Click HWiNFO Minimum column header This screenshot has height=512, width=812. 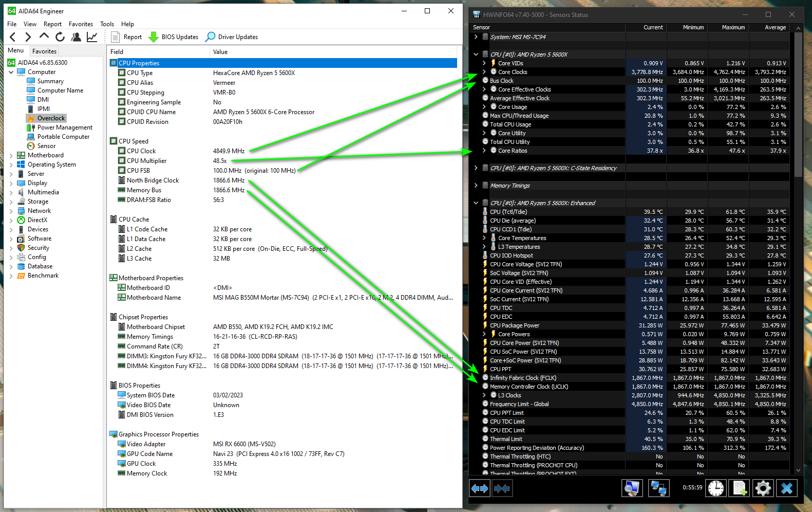[687, 27]
